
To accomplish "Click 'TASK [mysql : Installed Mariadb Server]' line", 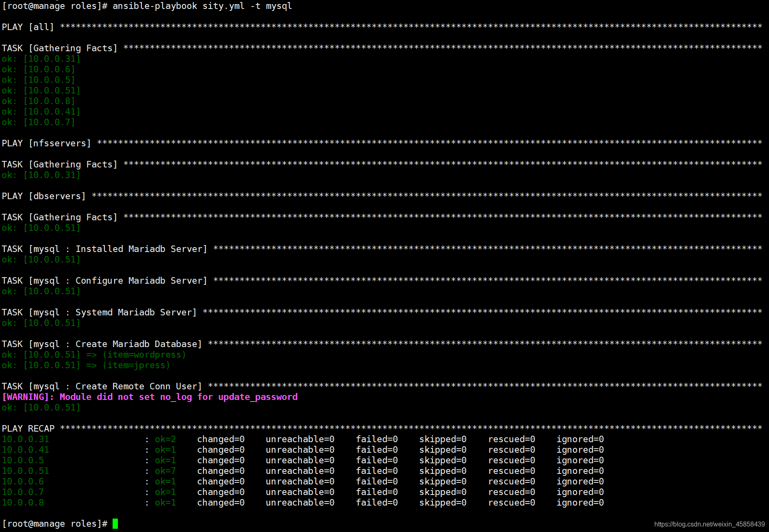I will pyautogui.click(x=382, y=249).
